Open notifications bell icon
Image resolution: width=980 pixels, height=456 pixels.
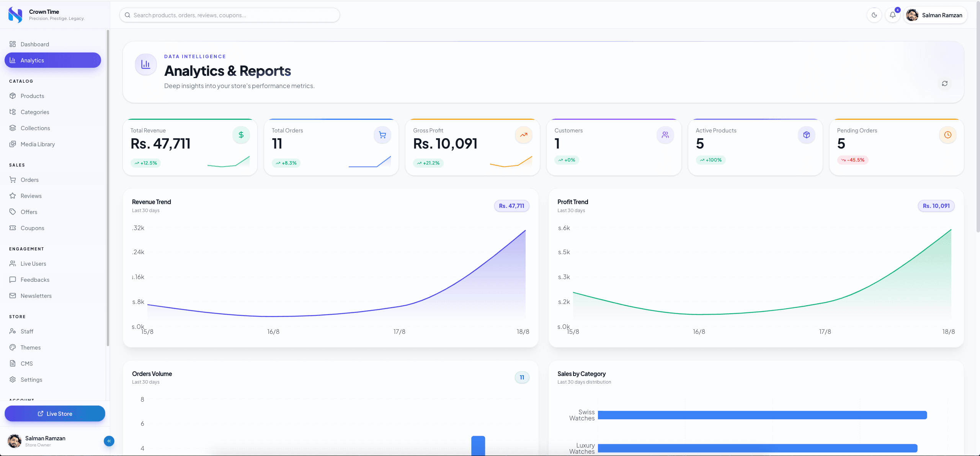[892, 15]
